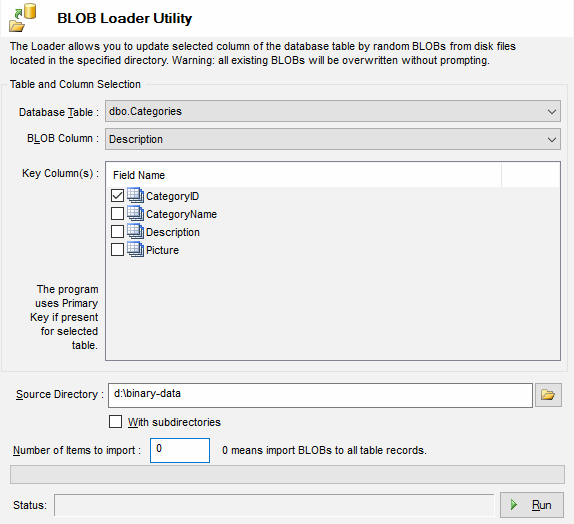Viewport: 574px width, 524px height.
Task: Check the Picture key column checkbox
Action: pos(117,250)
